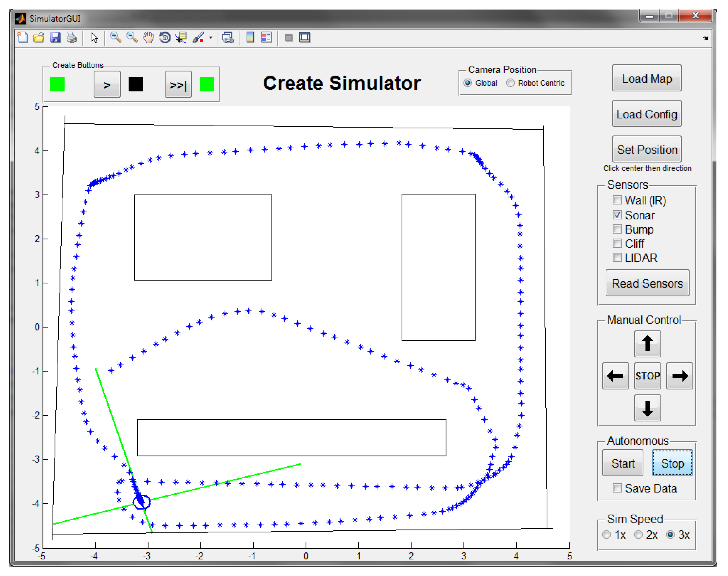Image resolution: width=728 pixels, height=576 pixels.
Task: Click the Insert Legend icon
Action: 266,37
